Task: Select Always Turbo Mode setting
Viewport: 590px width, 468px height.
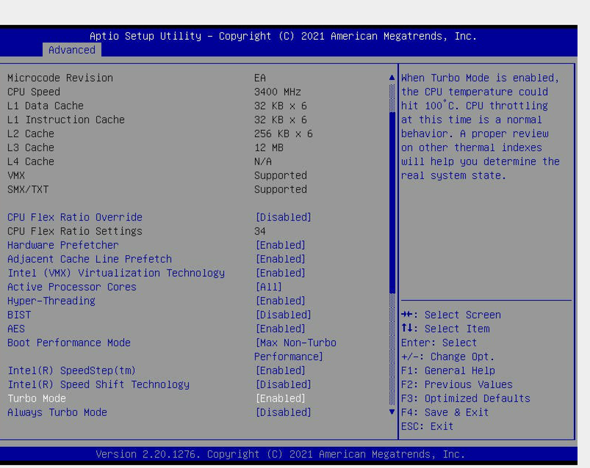Action: point(57,412)
